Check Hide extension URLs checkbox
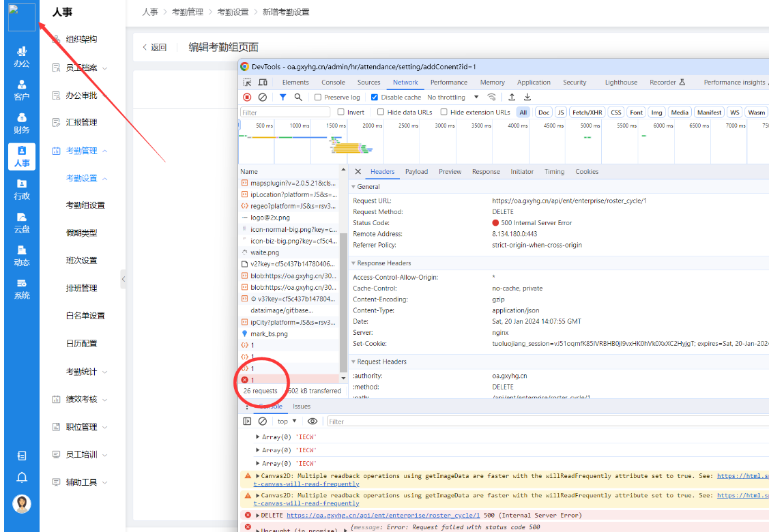769x532 pixels. click(x=444, y=112)
